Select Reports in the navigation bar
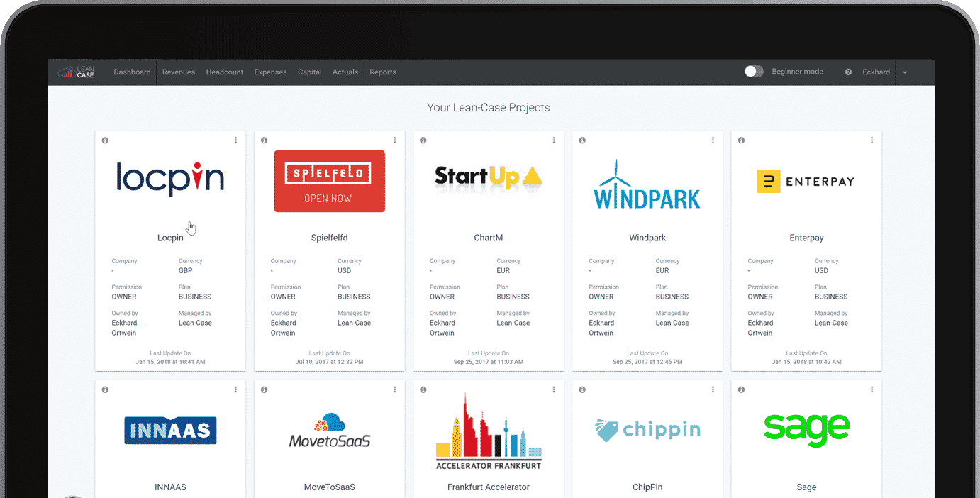Image resolution: width=980 pixels, height=498 pixels. pyautogui.click(x=383, y=72)
